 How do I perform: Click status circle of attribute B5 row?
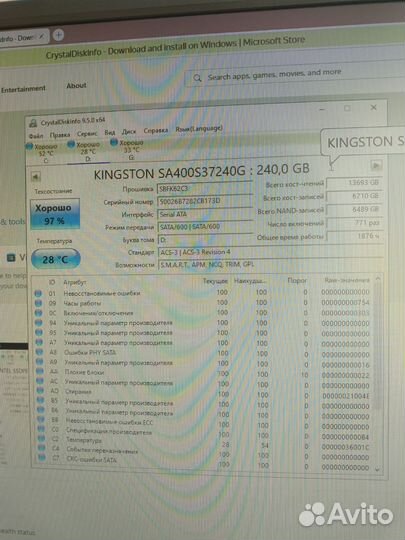pos(41,400)
